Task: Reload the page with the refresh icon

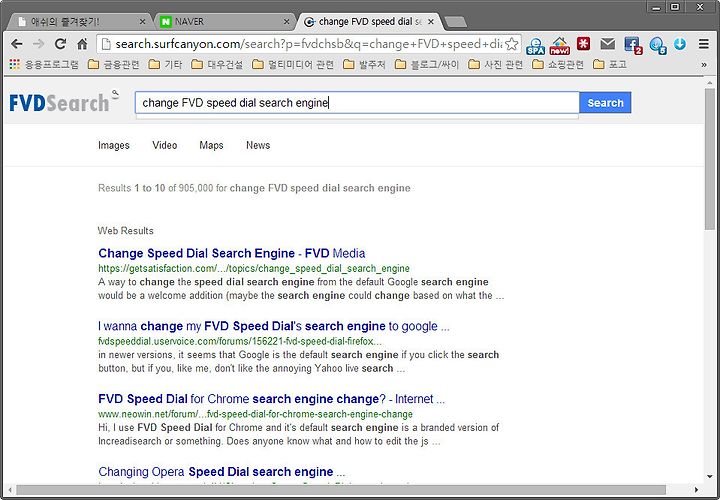Action: [x=60, y=44]
